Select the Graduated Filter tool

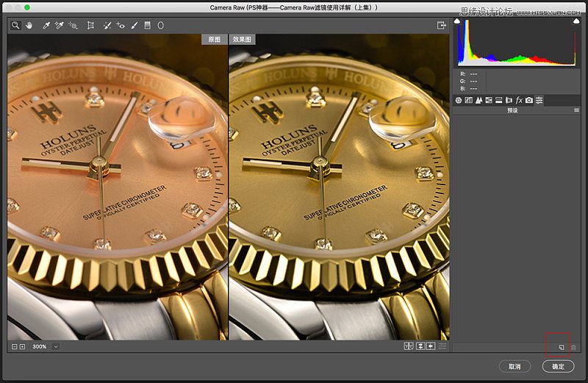click(148, 26)
